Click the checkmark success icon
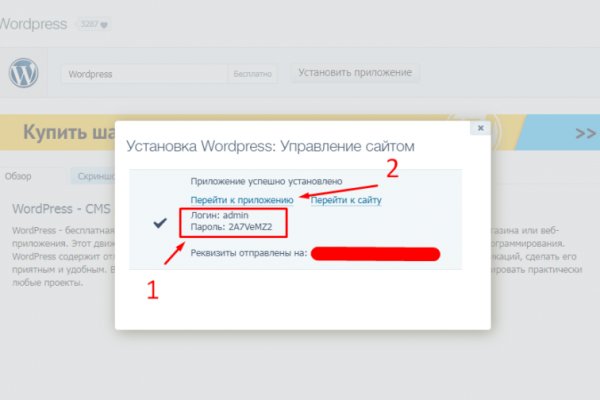This screenshot has height=400, width=600. (x=160, y=224)
